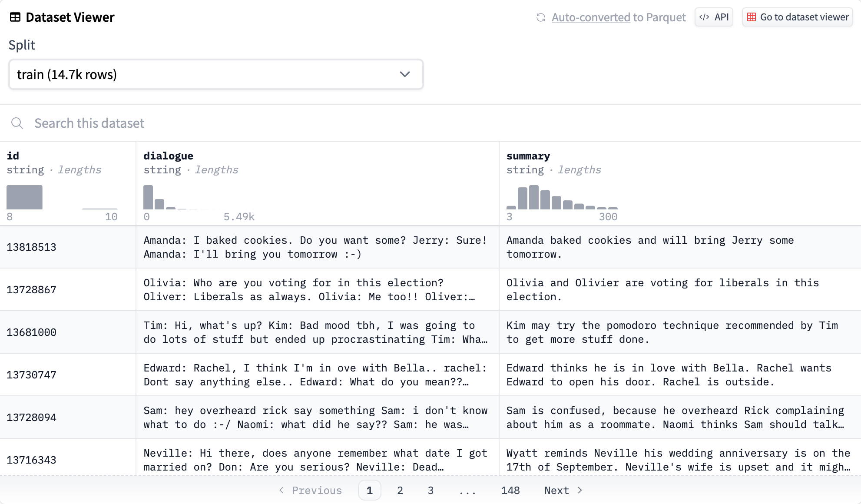861x504 pixels.
Task: Click the id lengths histogram bar
Action: tap(24, 197)
